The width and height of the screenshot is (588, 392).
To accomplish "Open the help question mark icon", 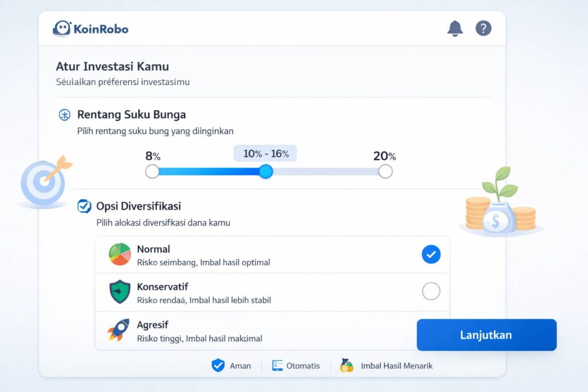I will tap(483, 28).
